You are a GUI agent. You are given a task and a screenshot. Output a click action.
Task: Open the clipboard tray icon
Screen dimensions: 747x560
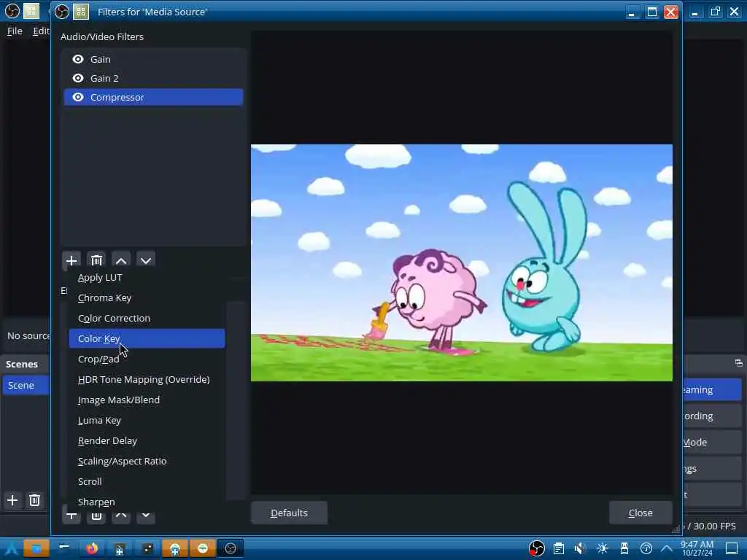pyautogui.click(x=559, y=548)
